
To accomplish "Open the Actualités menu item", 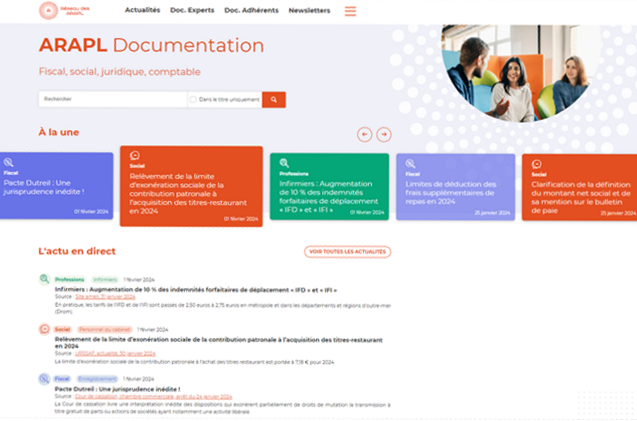I will [142, 11].
